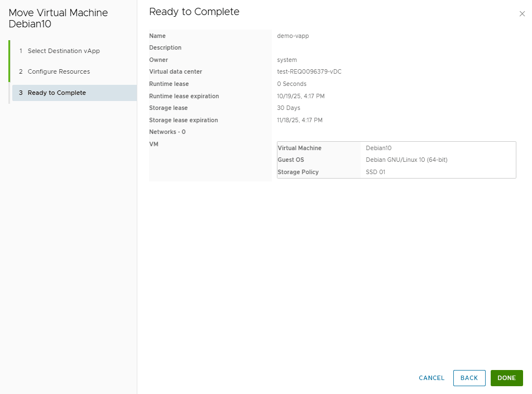Cancel the move operation
Screen dimensions: 532x394
click(431, 378)
